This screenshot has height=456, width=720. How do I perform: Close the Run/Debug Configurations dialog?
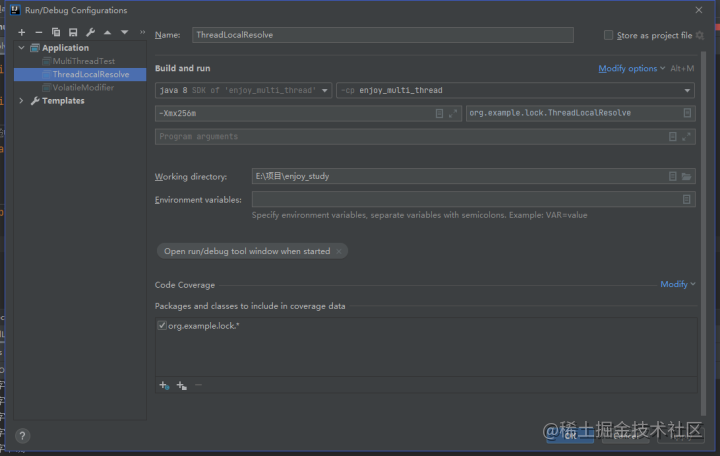point(699,10)
